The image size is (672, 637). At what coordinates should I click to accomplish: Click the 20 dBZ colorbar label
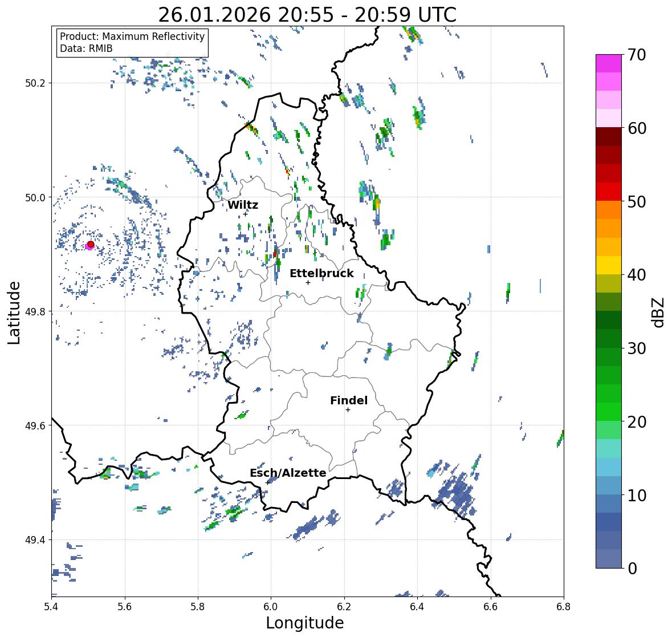point(637,422)
